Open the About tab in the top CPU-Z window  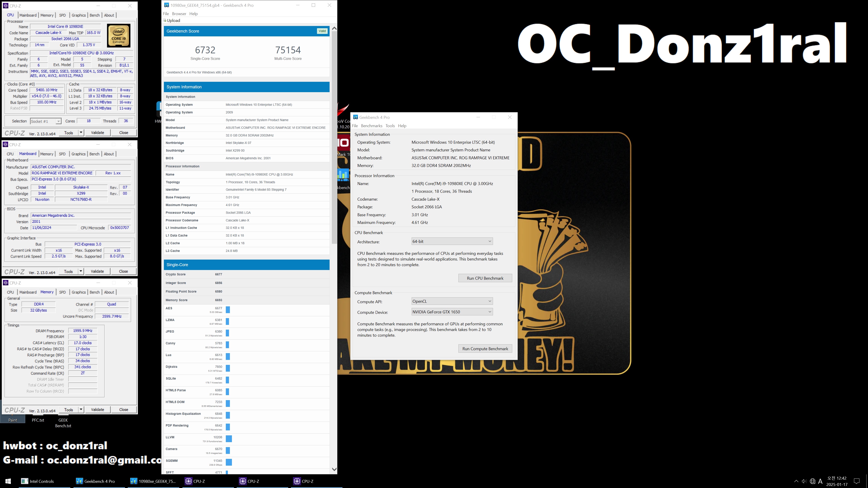[109, 15]
